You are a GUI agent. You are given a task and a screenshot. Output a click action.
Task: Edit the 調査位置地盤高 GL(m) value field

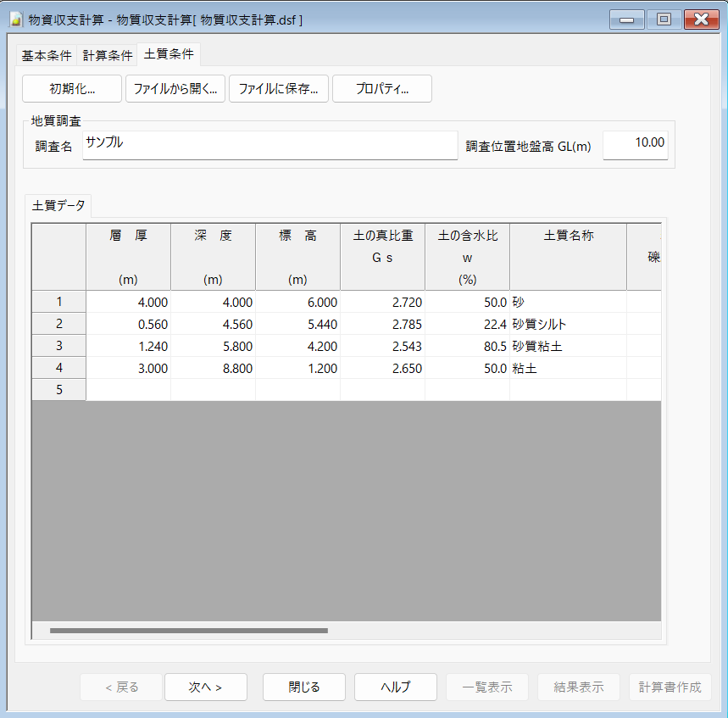tap(635, 145)
